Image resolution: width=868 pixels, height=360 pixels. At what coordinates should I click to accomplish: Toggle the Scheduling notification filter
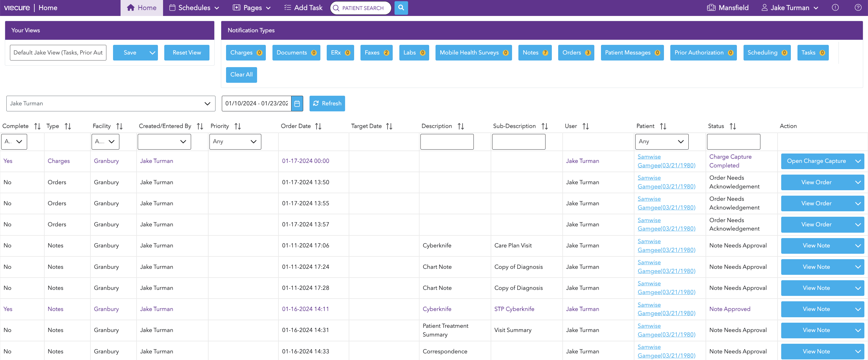767,52
